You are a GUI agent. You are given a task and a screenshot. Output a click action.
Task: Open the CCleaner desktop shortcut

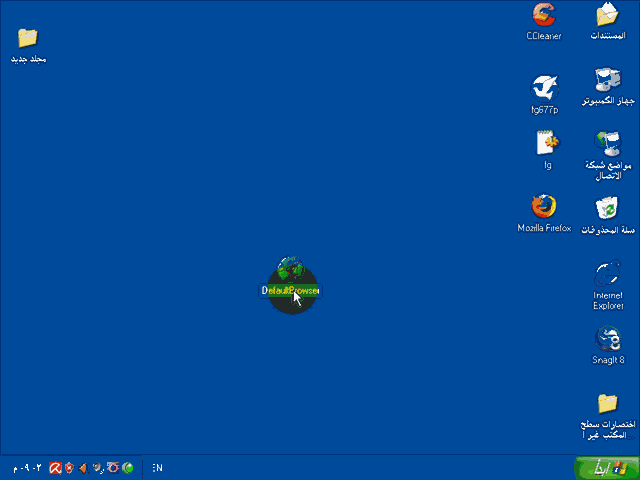pyautogui.click(x=544, y=15)
